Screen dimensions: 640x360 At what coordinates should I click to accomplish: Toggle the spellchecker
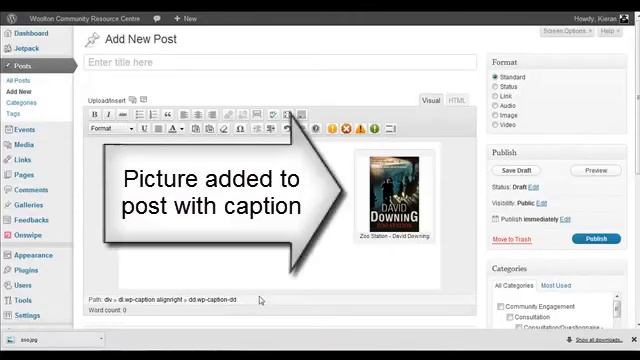[x=273, y=115]
